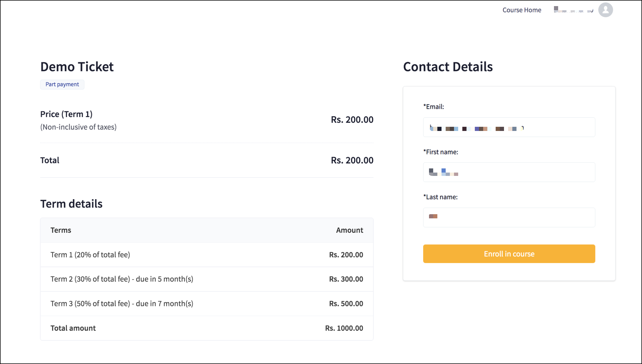Click the Total amount row label
The width and height of the screenshot is (642, 364).
(x=73, y=328)
